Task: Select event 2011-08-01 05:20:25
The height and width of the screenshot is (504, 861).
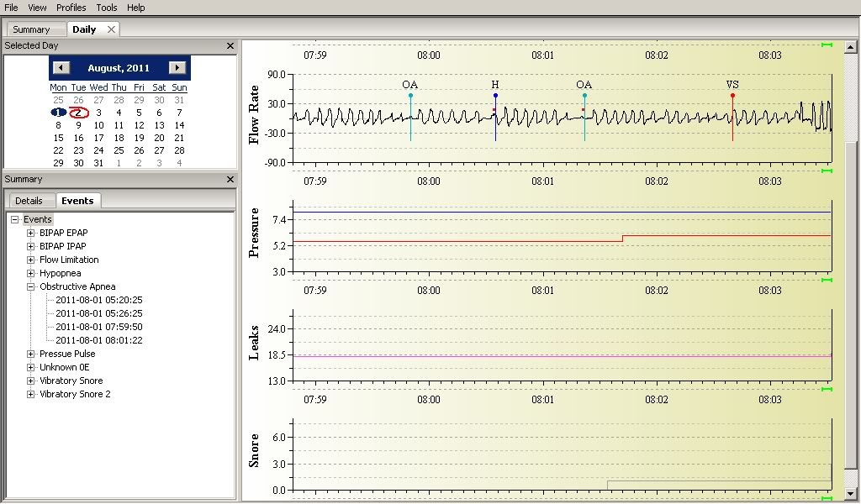Action: tap(99, 300)
